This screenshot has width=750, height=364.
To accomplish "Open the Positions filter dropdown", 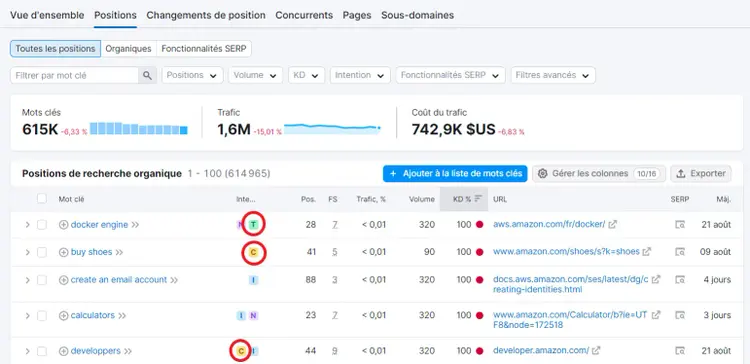I will 192,75.
